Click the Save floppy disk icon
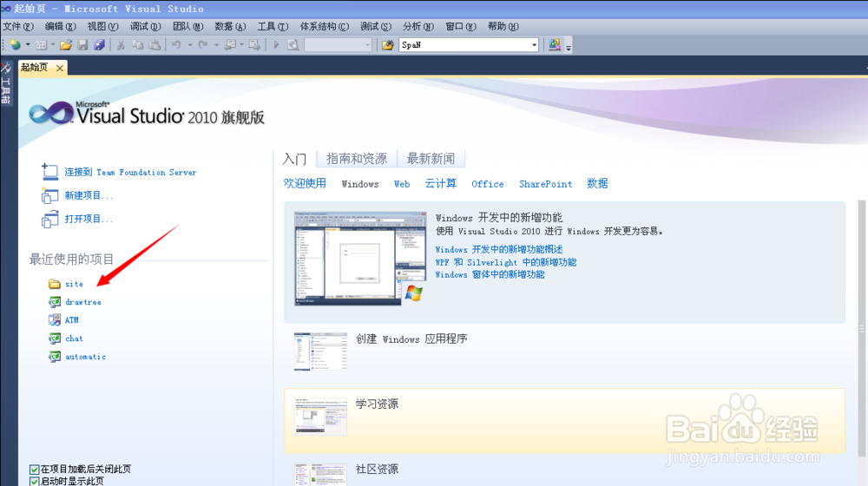This screenshot has width=868, height=486. [x=83, y=45]
